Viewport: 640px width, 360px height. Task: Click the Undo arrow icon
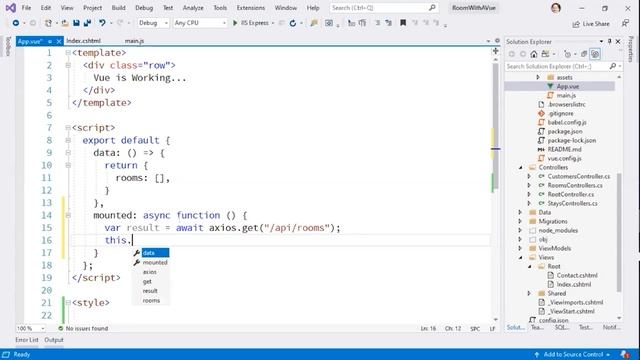pyautogui.click(x=102, y=23)
